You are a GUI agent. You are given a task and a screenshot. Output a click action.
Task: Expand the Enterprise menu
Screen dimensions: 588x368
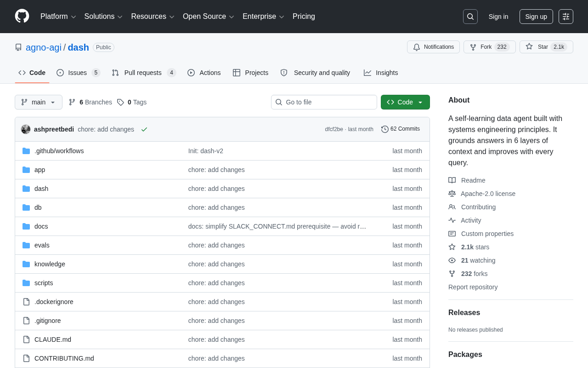point(264,17)
